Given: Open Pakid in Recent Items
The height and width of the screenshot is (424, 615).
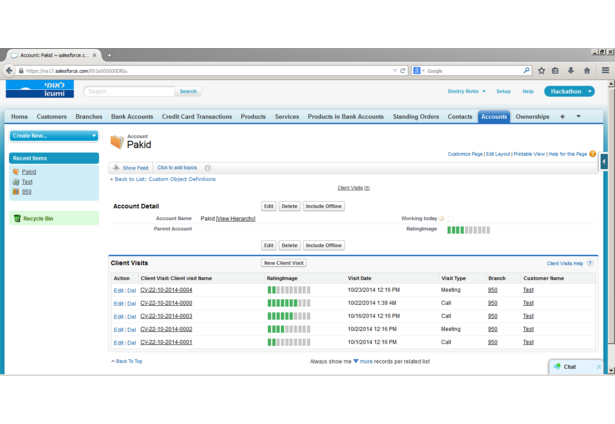Looking at the screenshot, I should [29, 172].
